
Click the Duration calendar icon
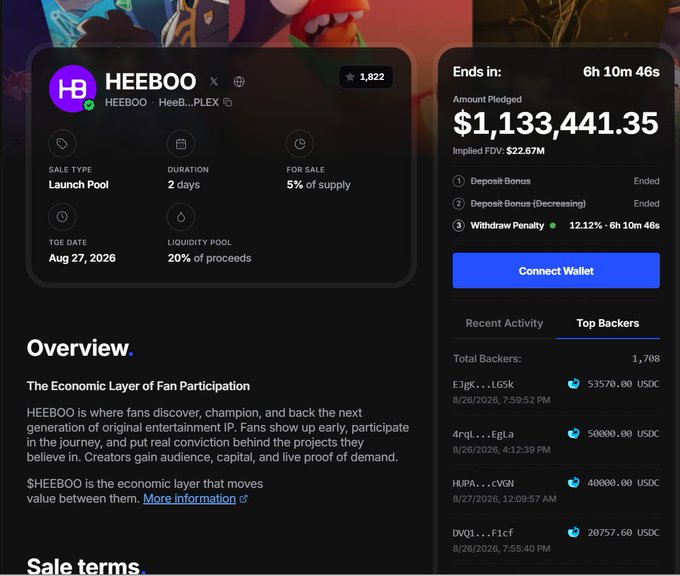click(181, 144)
